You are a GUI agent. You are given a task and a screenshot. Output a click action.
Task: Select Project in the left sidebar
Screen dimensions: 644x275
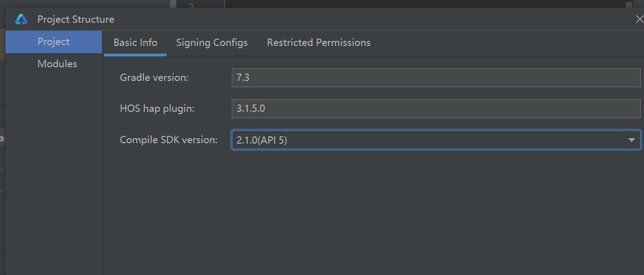[54, 42]
